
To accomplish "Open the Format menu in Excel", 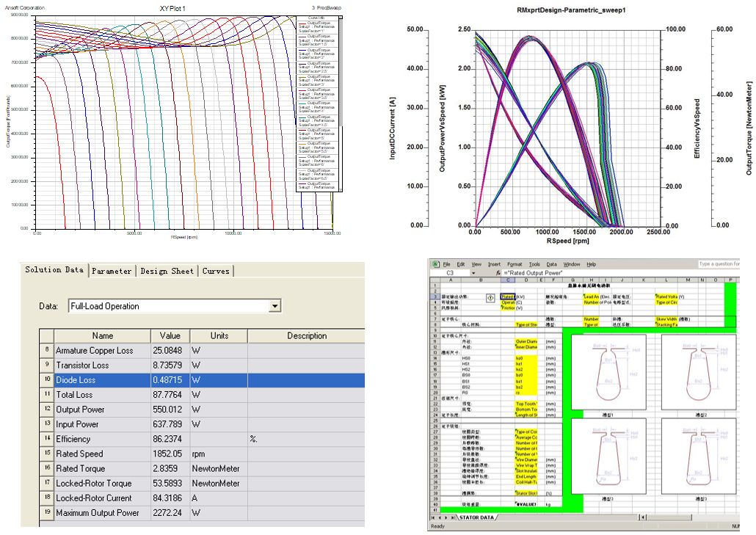I will coord(515,264).
